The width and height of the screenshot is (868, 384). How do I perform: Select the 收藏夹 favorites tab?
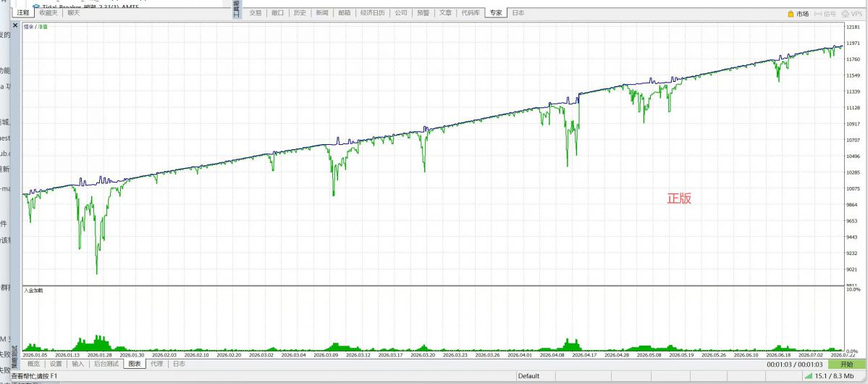(x=49, y=13)
